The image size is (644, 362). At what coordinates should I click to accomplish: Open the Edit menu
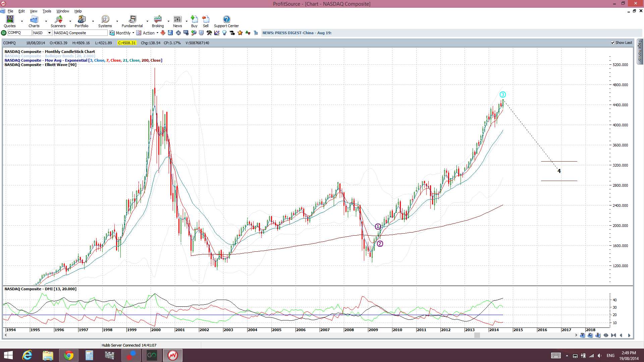pos(21,11)
